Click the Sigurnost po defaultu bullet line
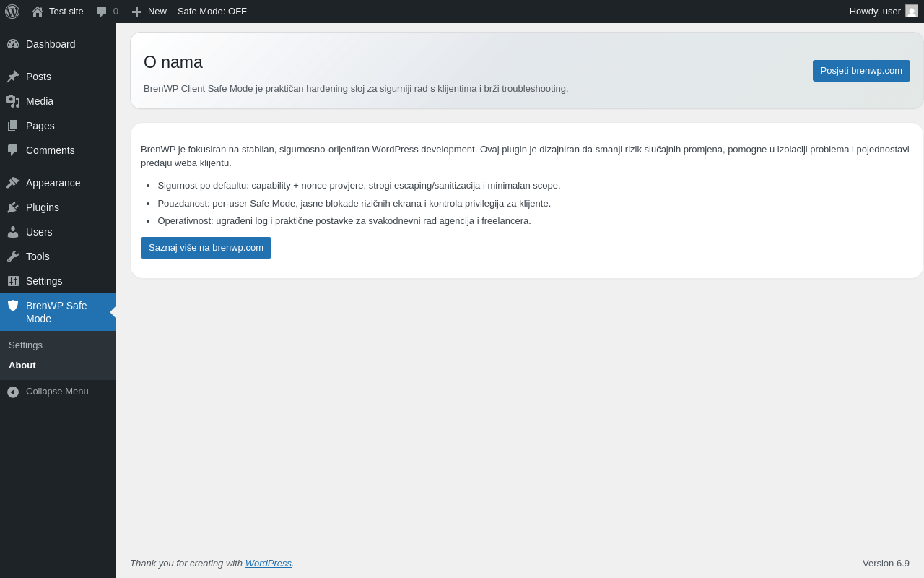Screen dimensions: 924x578 (359, 186)
